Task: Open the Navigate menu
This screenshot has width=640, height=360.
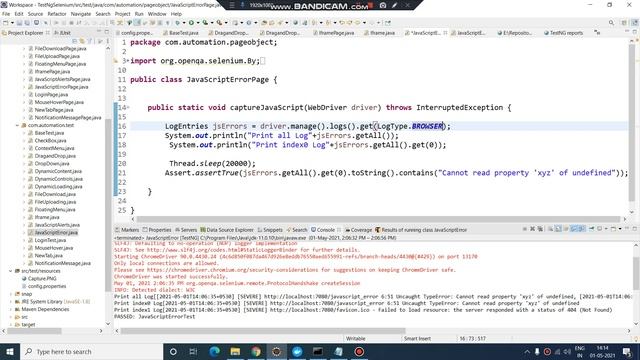Action: tap(81, 14)
